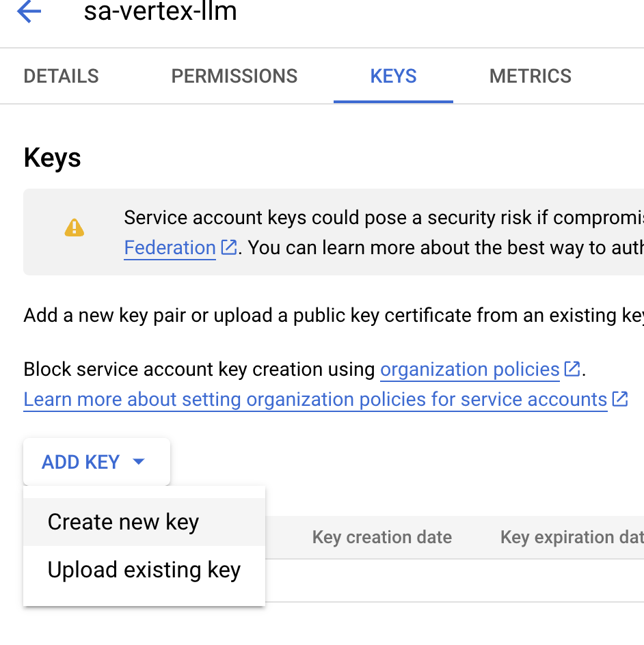Select the KEYS tab
Image resolution: width=644 pixels, height=645 pixels.
(393, 76)
